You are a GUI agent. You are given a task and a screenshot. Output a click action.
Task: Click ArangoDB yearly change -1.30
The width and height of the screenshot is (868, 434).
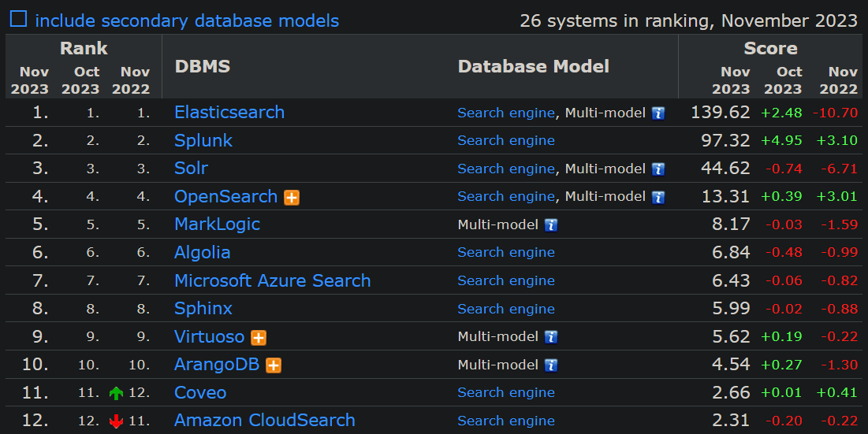(x=839, y=365)
